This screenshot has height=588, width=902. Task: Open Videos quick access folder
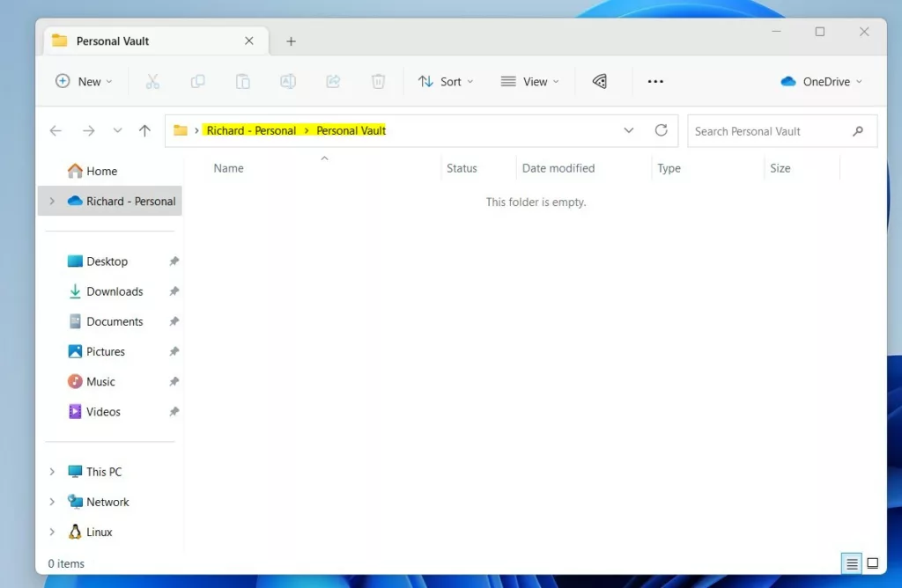click(103, 412)
